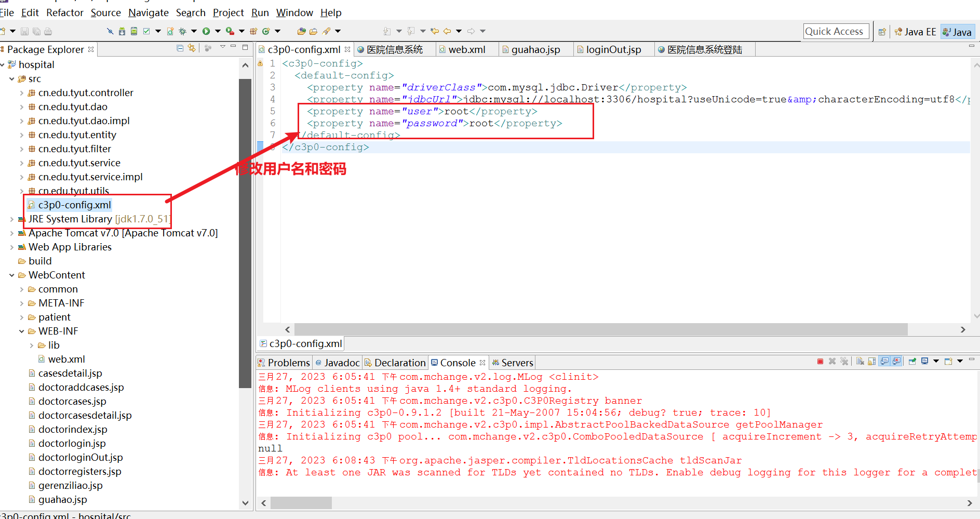Viewport: 980px width, 519px height.
Task: Switch to the Servers tab
Action: pos(513,363)
